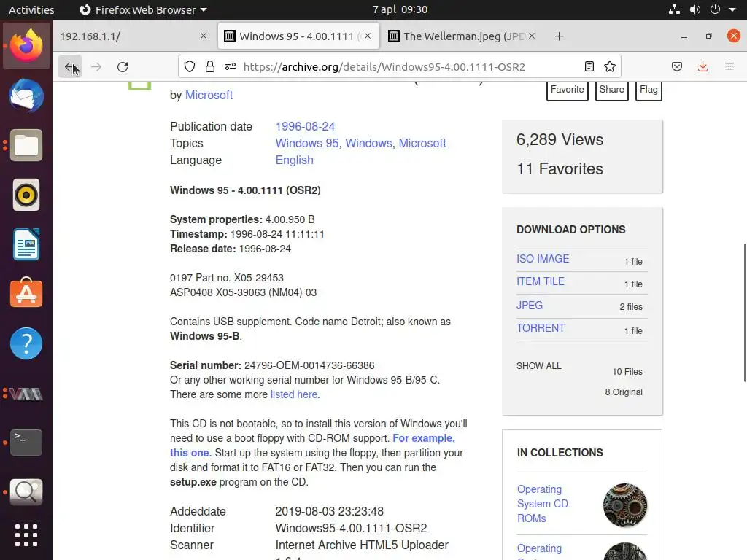Open the site permissions icon in address bar
Image resolution: width=747 pixels, height=560 pixels.
tap(231, 66)
